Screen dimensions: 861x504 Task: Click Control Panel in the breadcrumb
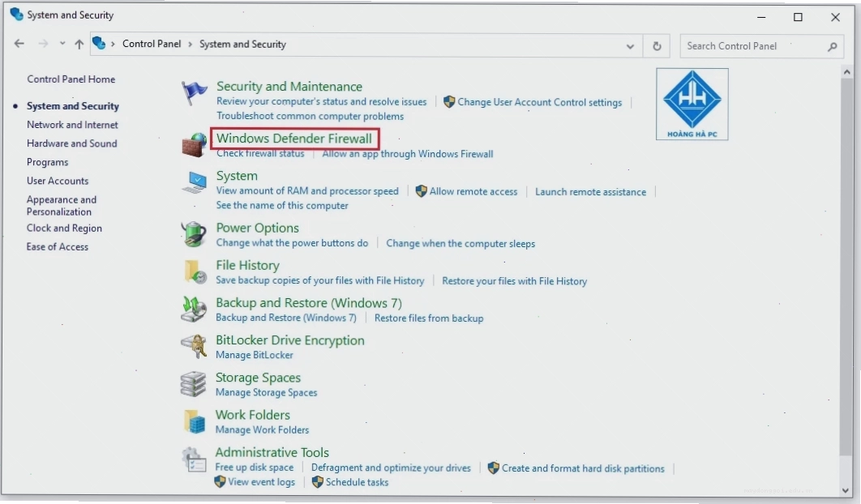152,44
